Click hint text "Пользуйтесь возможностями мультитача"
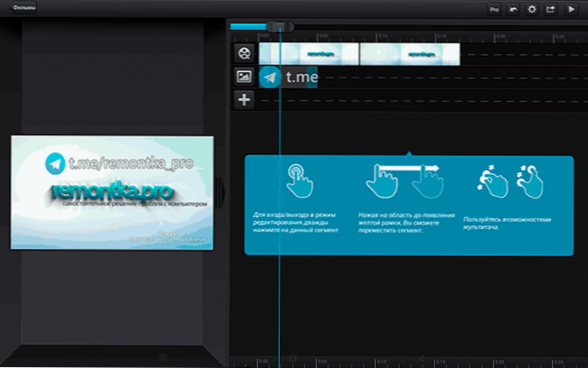The image size is (588, 368). [x=507, y=223]
